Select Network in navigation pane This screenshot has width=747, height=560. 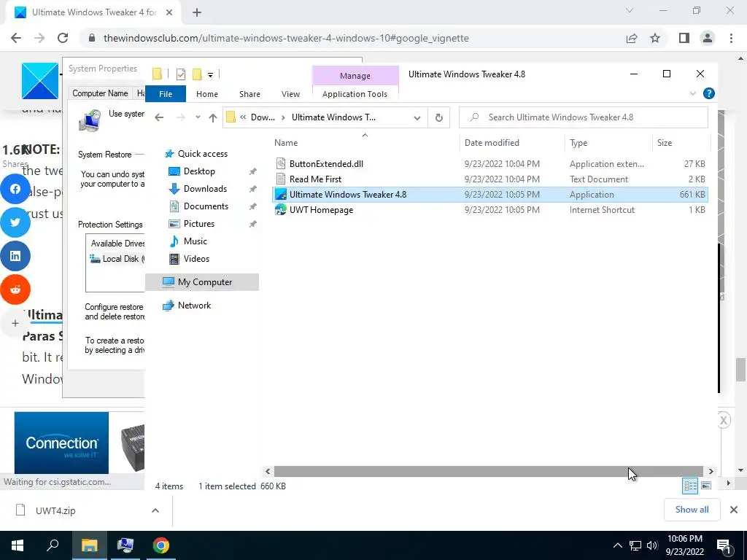tap(194, 306)
